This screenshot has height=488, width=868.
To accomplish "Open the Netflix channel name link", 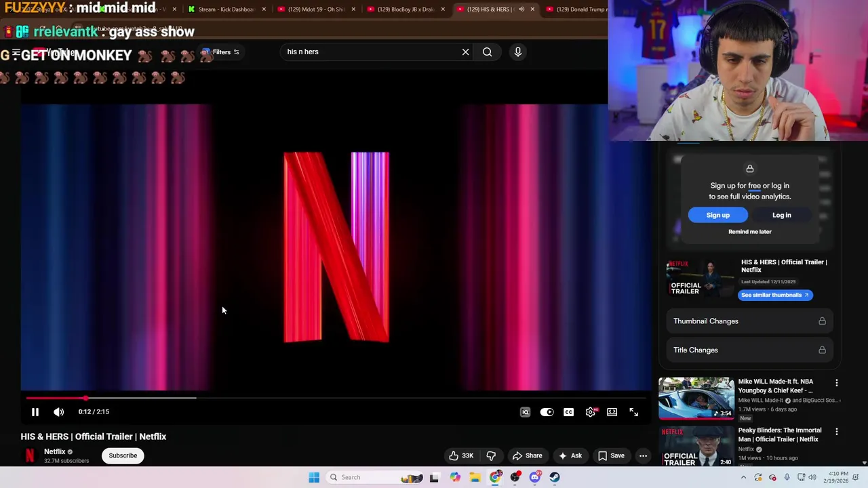I will click(54, 451).
